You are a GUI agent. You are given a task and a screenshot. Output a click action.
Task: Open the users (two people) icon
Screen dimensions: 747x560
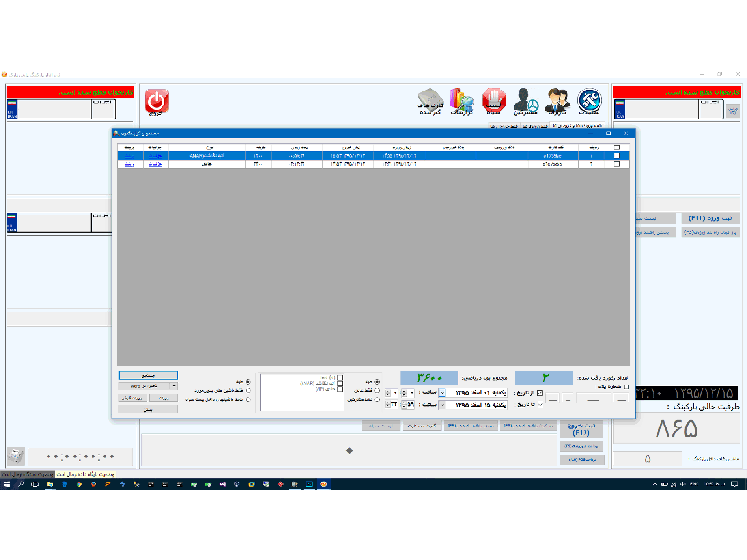click(x=557, y=101)
